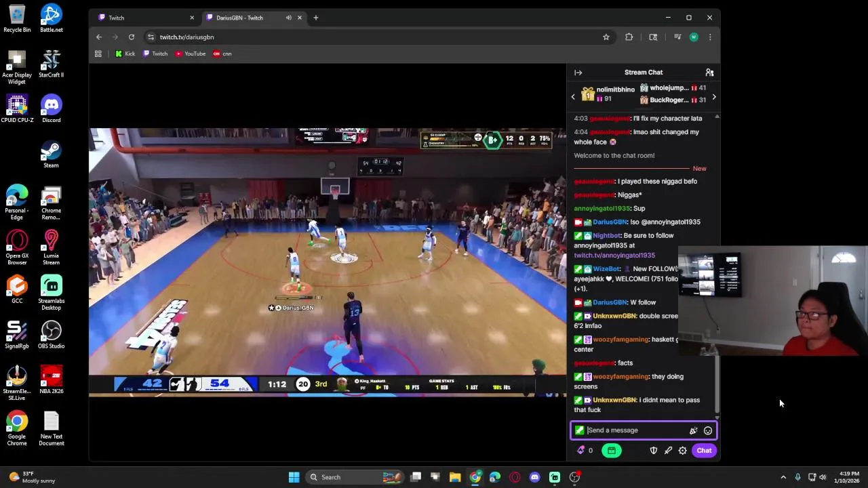Open Discord desktop shortcut

pyautogui.click(x=51, y=109)
